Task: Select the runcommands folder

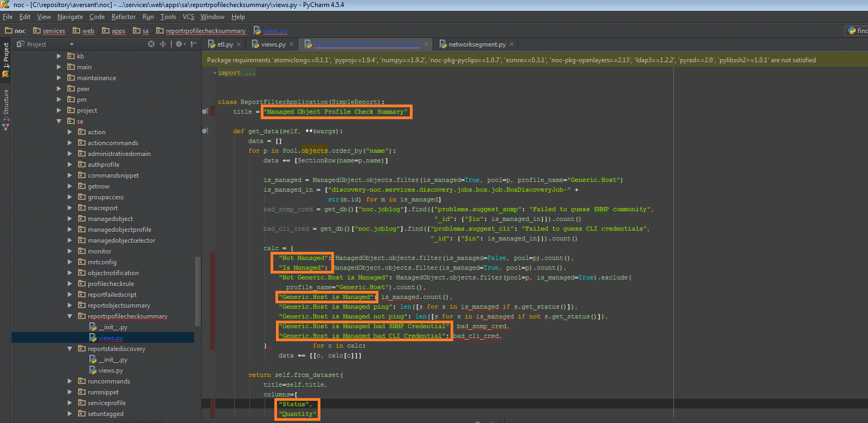Action: point(109,381)
